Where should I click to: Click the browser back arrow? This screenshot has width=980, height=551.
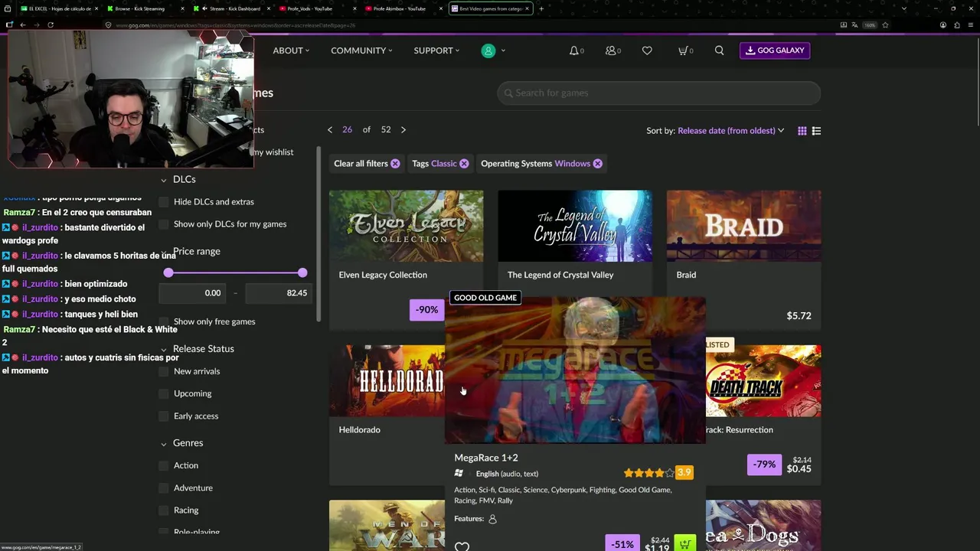click(23, 24)
